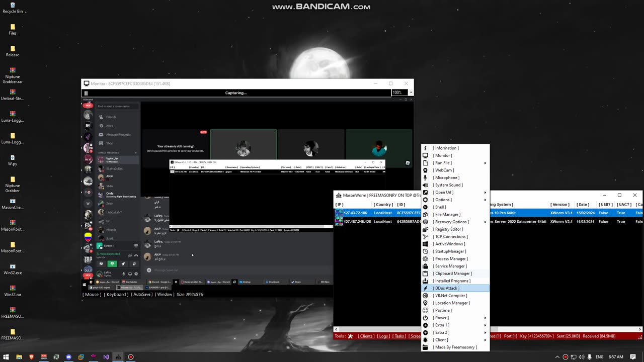The image size is (644, 362).
Task: Toggle the [ Window ] option in Monitor window
Action: coord(165,295)
